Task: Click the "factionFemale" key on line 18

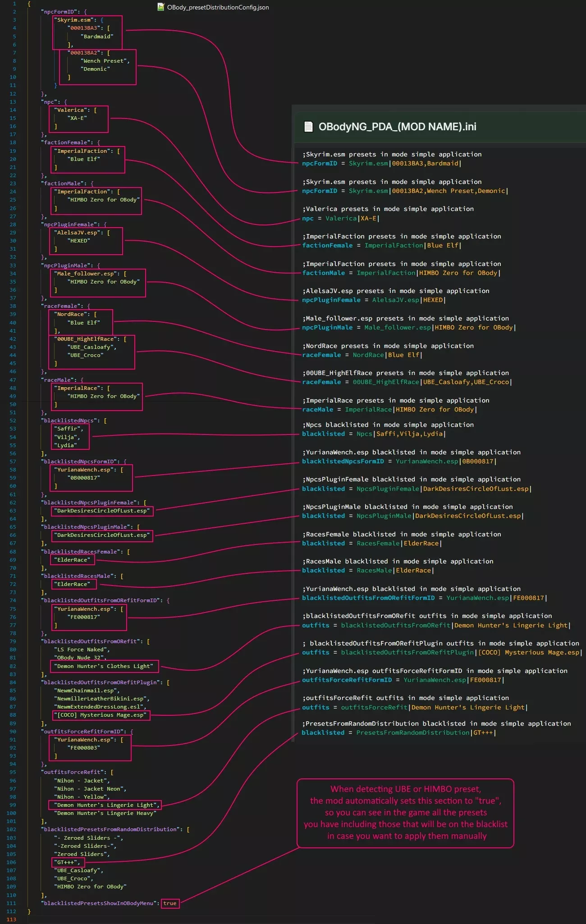Action: tap(66, 142)
